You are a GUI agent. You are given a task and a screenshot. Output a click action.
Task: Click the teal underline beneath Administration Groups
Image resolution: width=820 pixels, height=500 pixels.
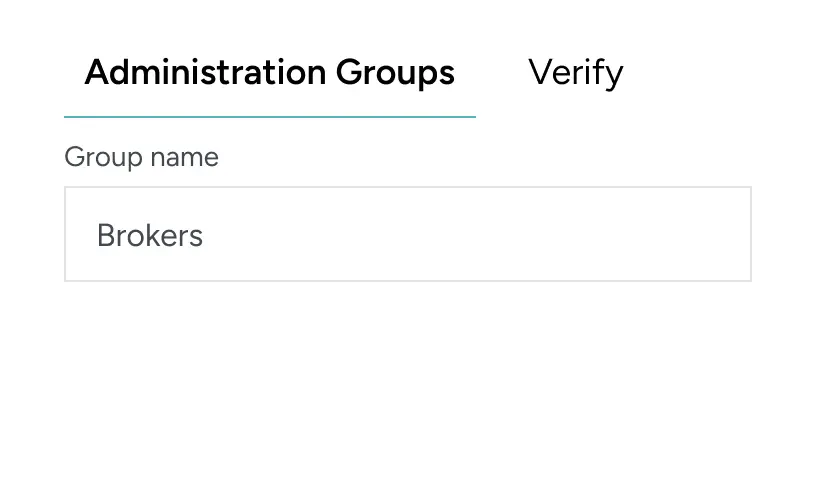coord(269,117)
